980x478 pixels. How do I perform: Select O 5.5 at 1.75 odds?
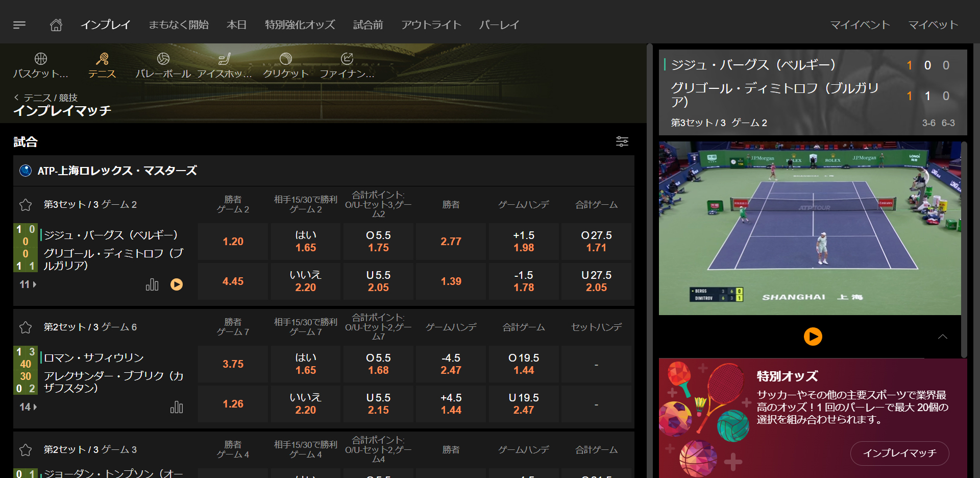[x=378, y=242]
